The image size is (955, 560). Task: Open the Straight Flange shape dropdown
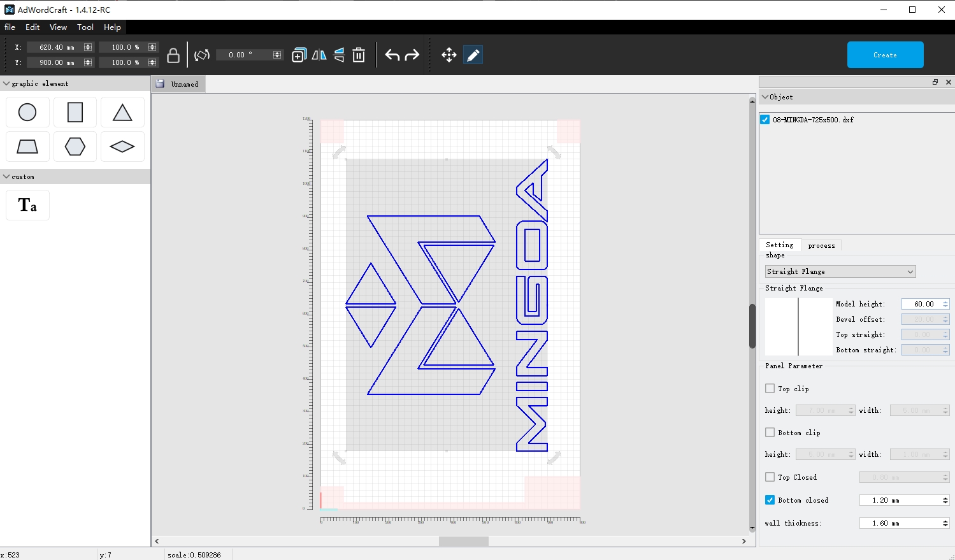[x=840, y=271]
